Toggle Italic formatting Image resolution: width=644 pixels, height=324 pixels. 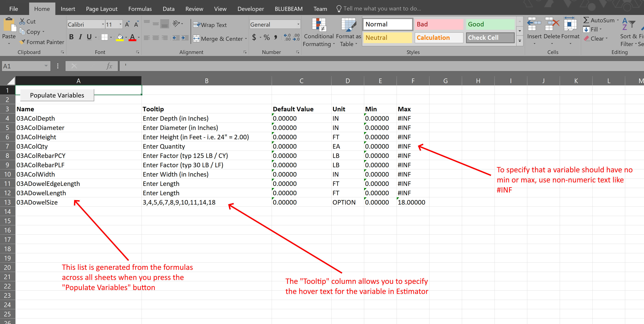pyautogui.click(x=80, y=37)
